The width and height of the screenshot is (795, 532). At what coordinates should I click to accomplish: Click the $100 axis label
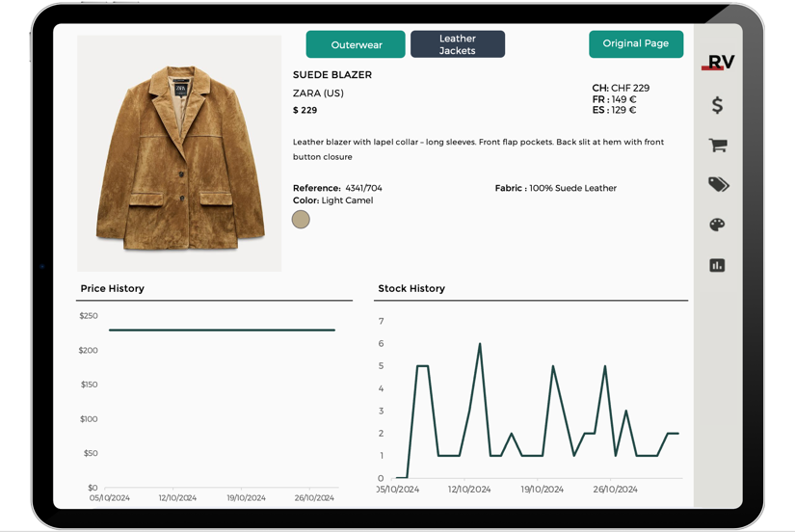(x=89, y=419)
